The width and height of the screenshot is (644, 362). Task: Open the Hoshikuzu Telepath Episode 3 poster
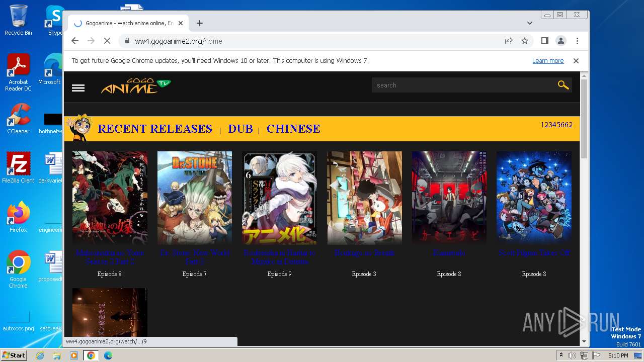(364, 198)
